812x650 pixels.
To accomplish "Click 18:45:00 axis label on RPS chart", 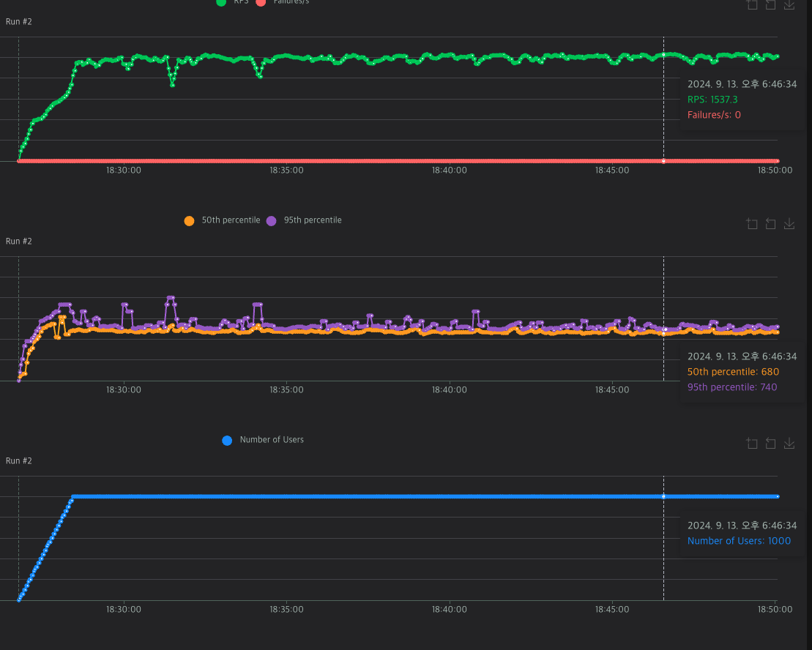I will tap(612, 171).
